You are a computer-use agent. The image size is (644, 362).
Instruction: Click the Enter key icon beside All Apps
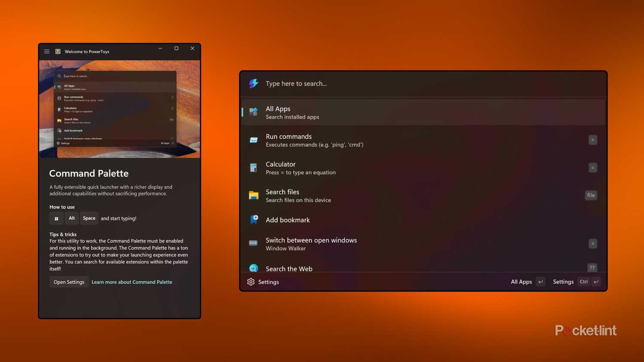point(541,282)
